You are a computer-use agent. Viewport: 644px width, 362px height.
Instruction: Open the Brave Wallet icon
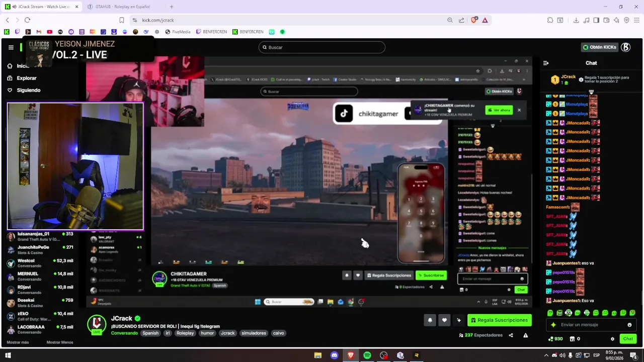(x=606, y=20)
